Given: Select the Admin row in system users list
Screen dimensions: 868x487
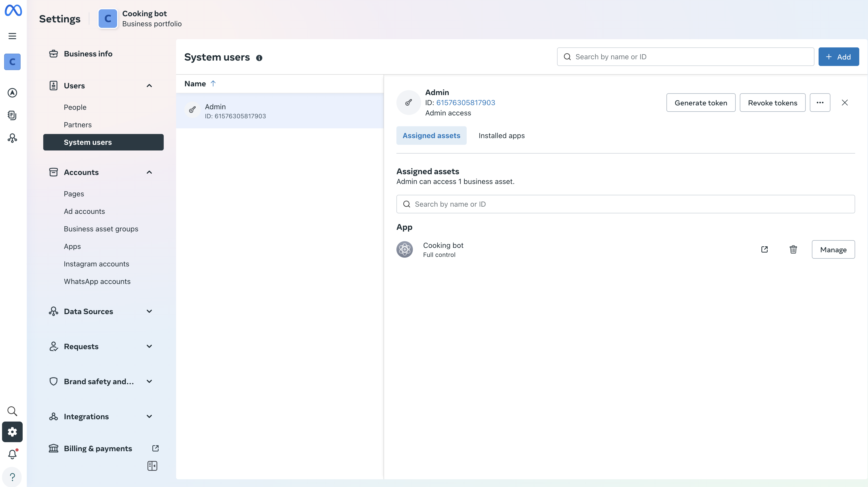Looking at the screenshot, I should coord(280,111).
